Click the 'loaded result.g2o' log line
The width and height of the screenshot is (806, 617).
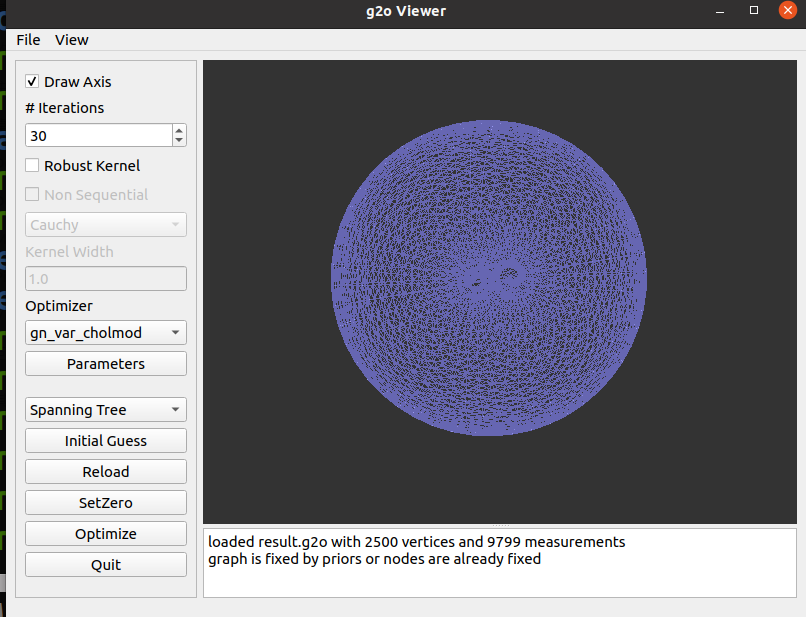tap(416, 542)
